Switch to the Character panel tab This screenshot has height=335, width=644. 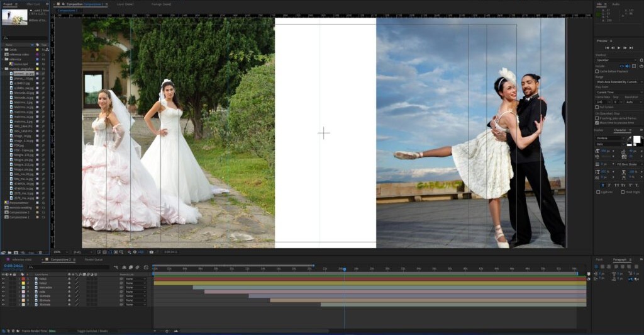619,130
